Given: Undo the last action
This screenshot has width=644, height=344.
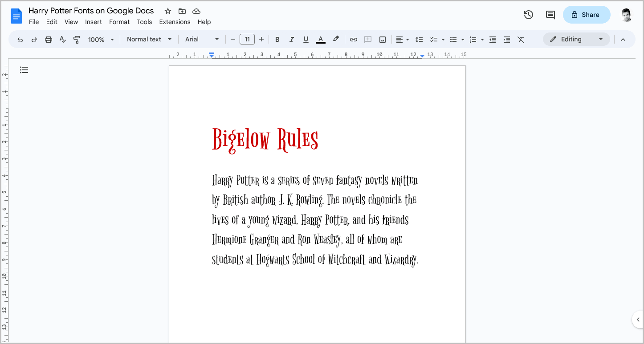Looking at the screenshot, I should click(x=20, y=39).
